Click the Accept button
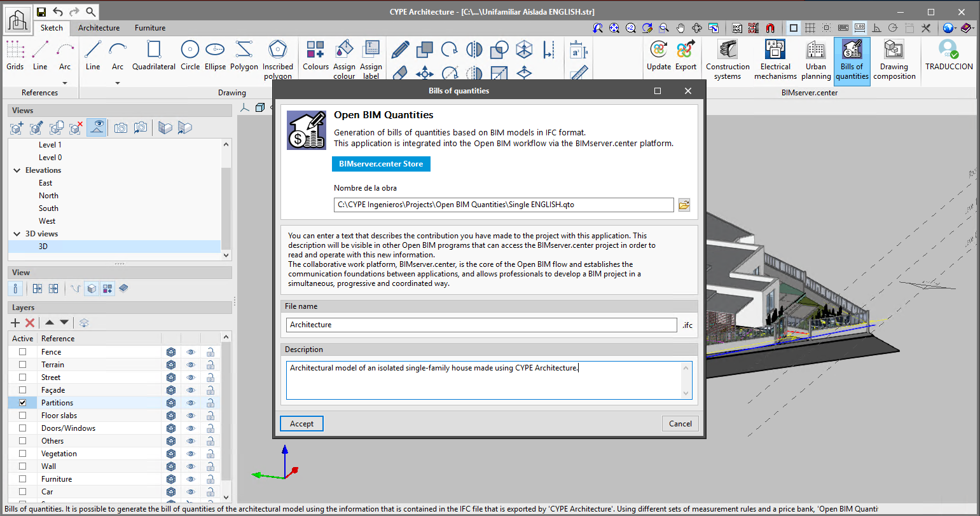 coord(301,424)
